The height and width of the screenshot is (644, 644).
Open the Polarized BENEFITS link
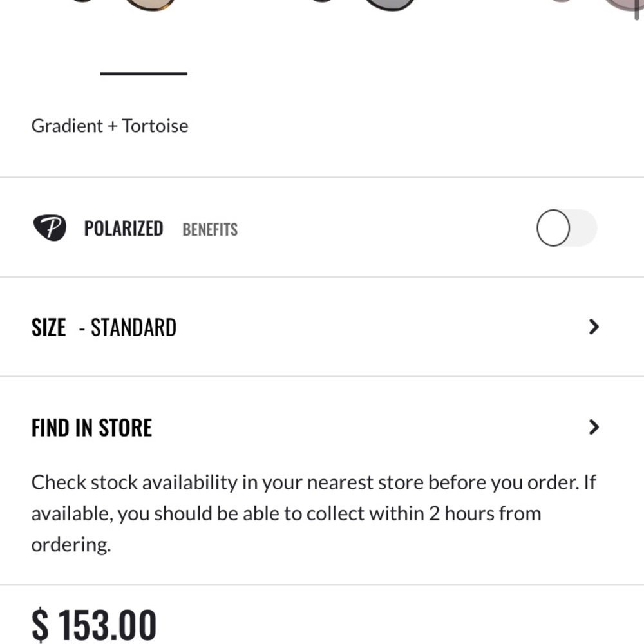coord(210,230)
